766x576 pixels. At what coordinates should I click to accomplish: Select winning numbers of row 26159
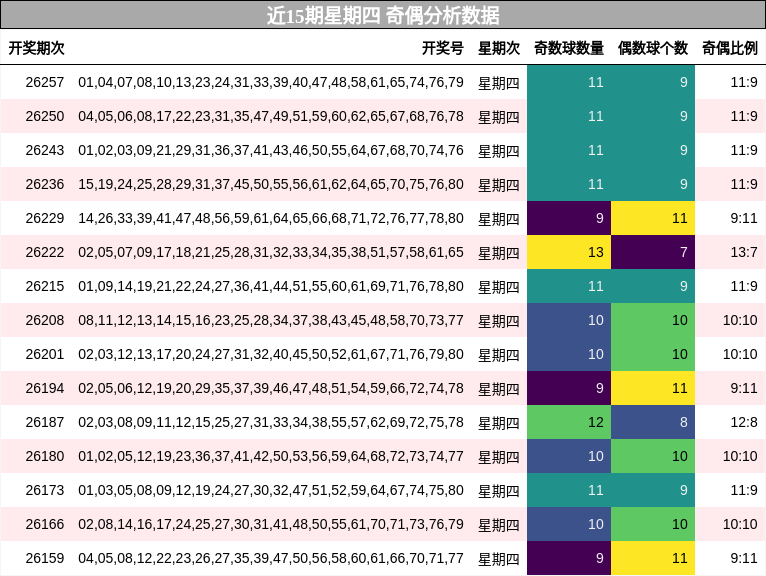point(271,558)
